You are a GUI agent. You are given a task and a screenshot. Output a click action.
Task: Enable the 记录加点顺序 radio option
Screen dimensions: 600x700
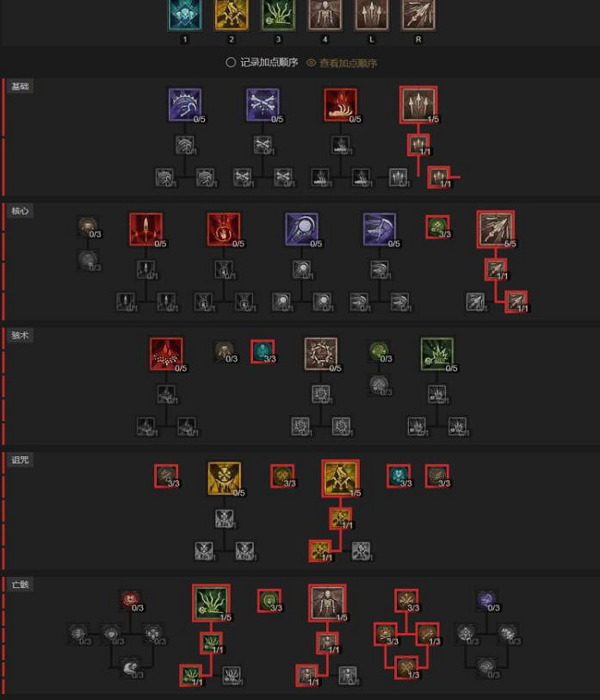point(231,63)
